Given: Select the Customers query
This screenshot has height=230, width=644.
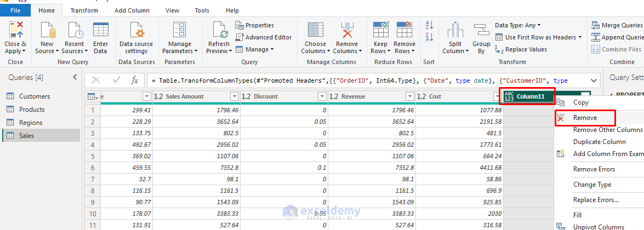Looking at the screenshot, I should [41, 96].
